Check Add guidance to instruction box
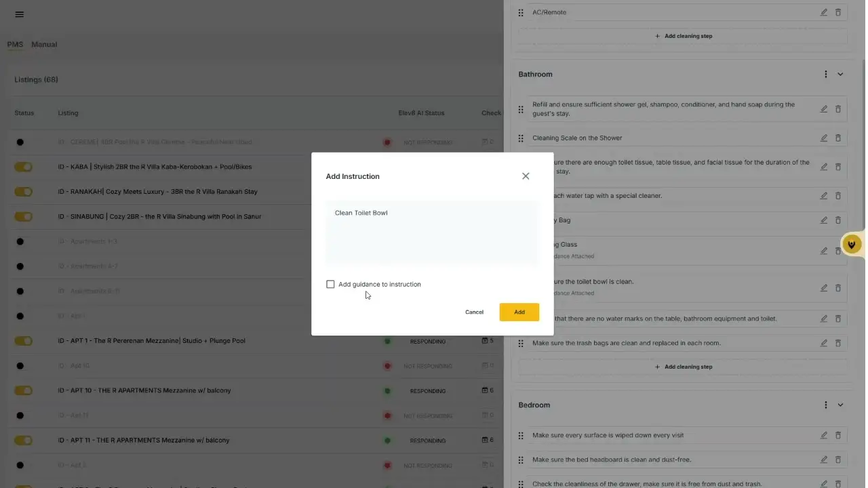This screenshot has width=868, height=488. tap(330, 284)
